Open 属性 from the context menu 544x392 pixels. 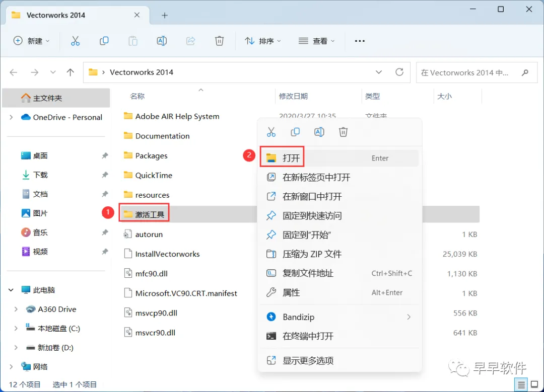point(339,292)
